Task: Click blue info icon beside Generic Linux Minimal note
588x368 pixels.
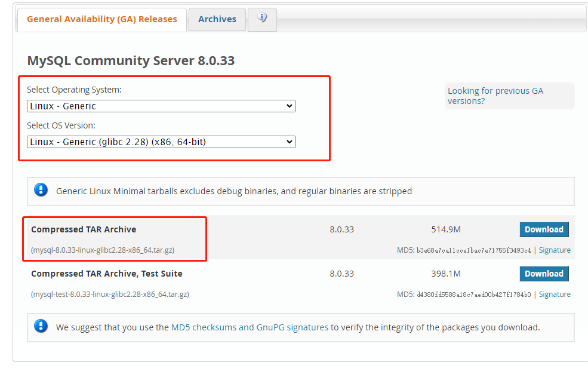Action: pos(41,191)
